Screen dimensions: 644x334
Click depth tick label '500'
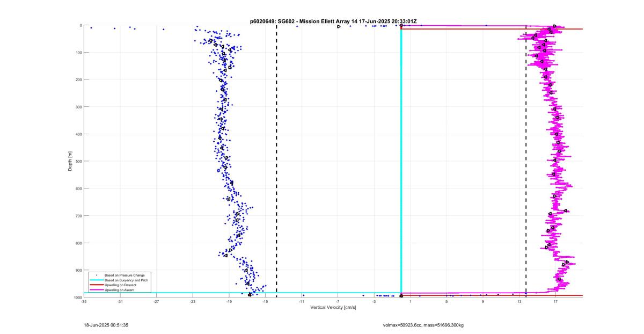coord(78,161)
